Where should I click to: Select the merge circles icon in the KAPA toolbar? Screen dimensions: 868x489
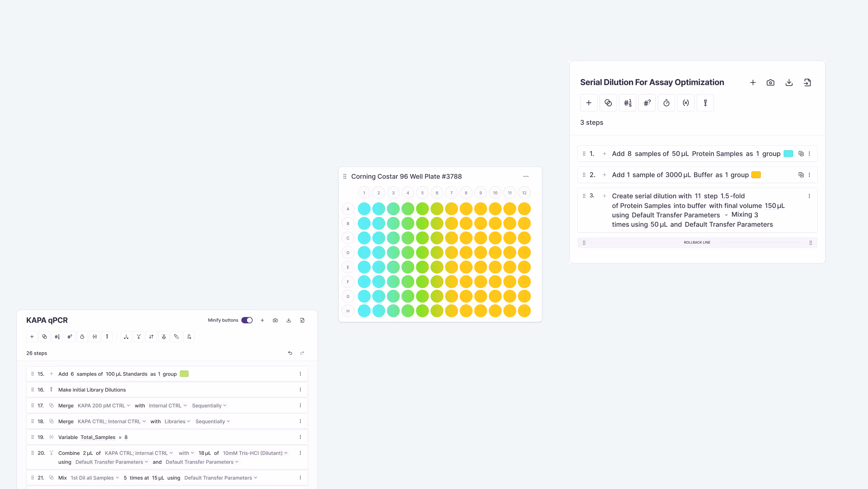(x=44, y=337)
